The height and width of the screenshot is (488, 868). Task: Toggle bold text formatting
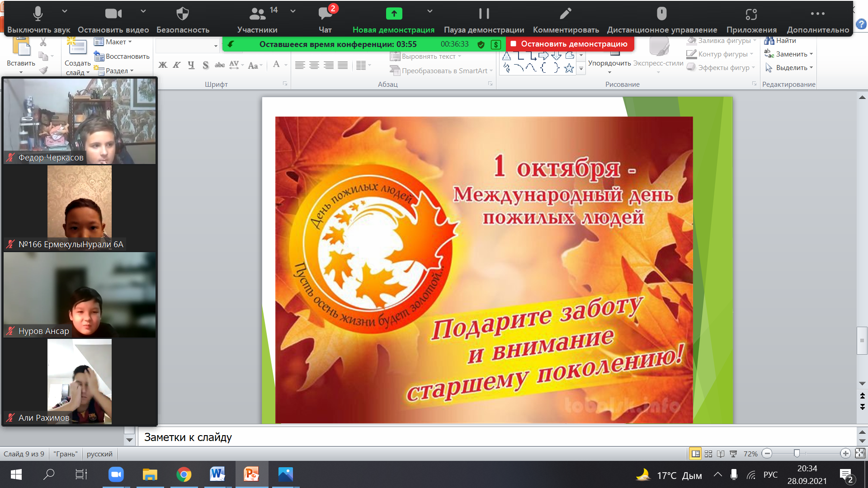click(163, 65)
